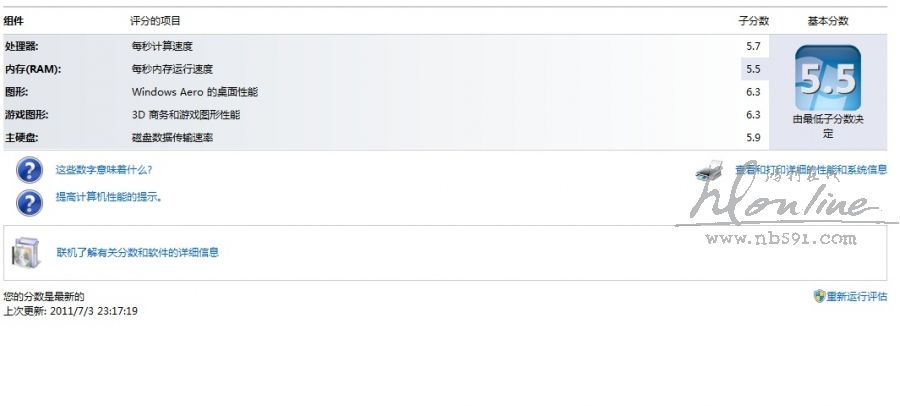The image size is (900, 406).
Task: Click the 5.5 base score badge
Action: point(827,78)
